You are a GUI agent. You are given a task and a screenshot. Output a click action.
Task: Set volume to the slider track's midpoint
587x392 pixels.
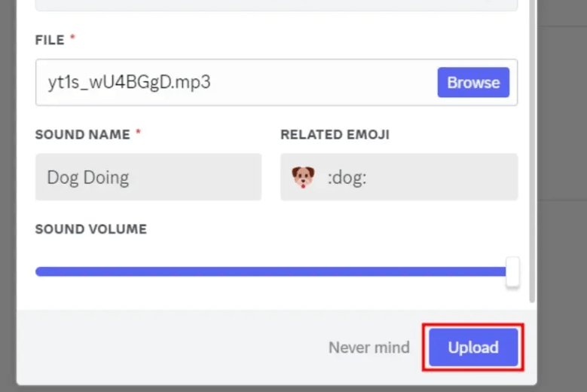pyautogui.click(x=274, y=271)
